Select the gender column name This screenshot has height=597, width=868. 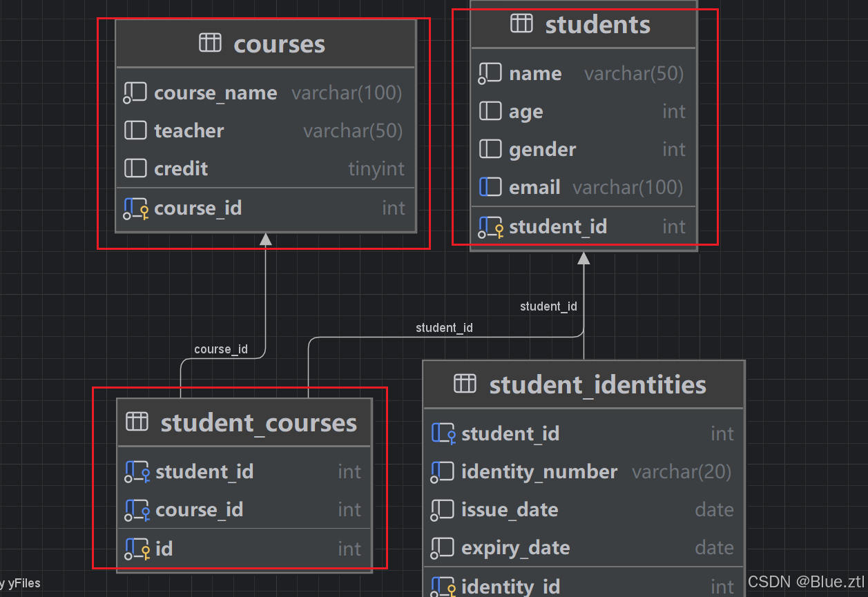pyautogui.click(x=543, y=150)
